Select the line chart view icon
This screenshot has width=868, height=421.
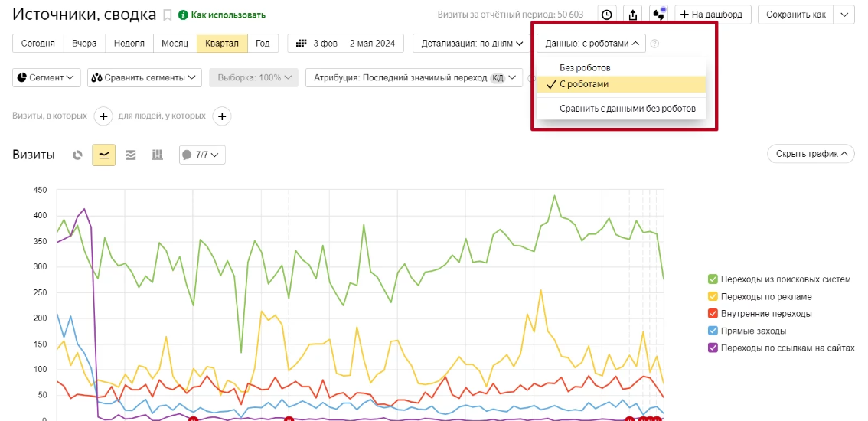(103, 155)
